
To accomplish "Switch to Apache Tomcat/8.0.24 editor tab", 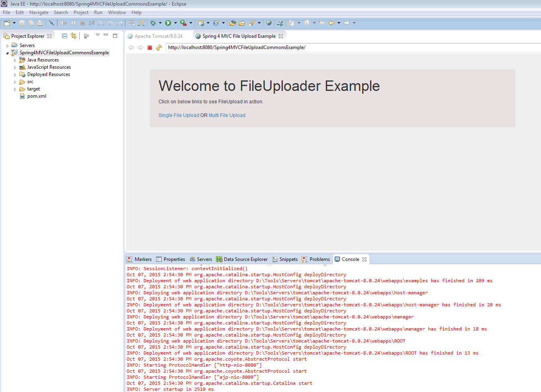I will pyautogui.click(x=158, y=36).
